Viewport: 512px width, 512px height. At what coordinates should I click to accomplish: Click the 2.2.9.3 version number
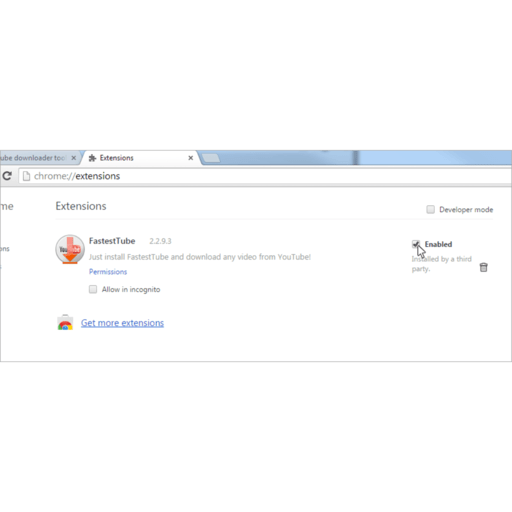coord(160,241)
